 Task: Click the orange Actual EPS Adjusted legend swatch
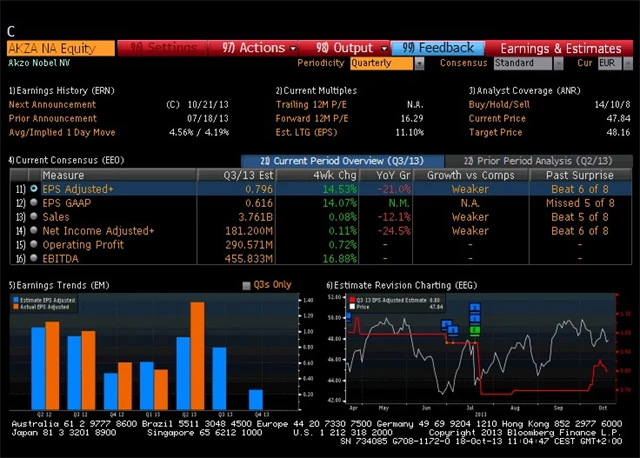pos(16,307)
